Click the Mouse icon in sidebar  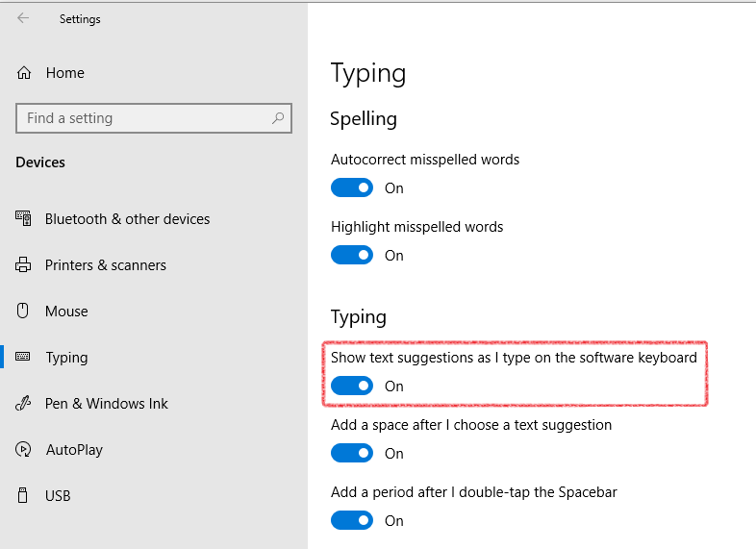[23, 311]
